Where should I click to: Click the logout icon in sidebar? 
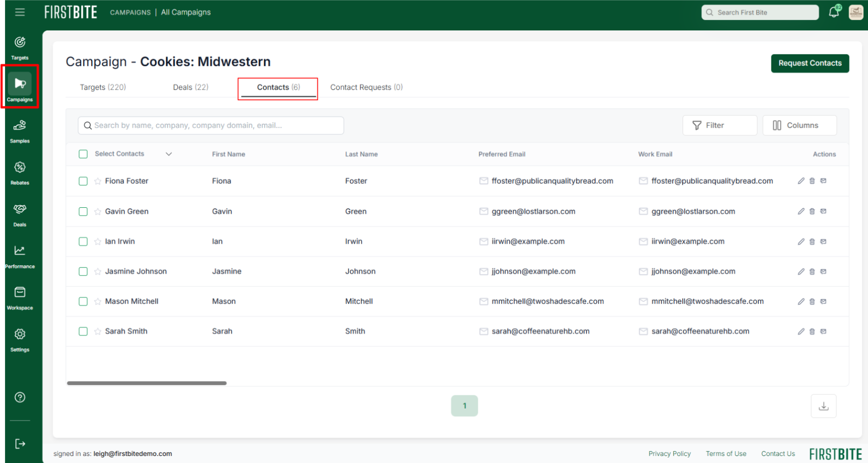pos(20,444)
